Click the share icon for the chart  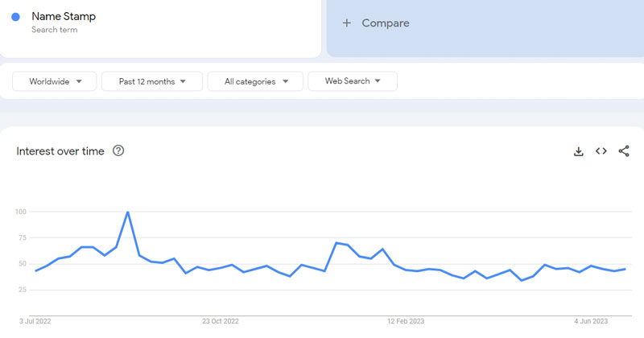pyautogui.click(x=624, y=151)
